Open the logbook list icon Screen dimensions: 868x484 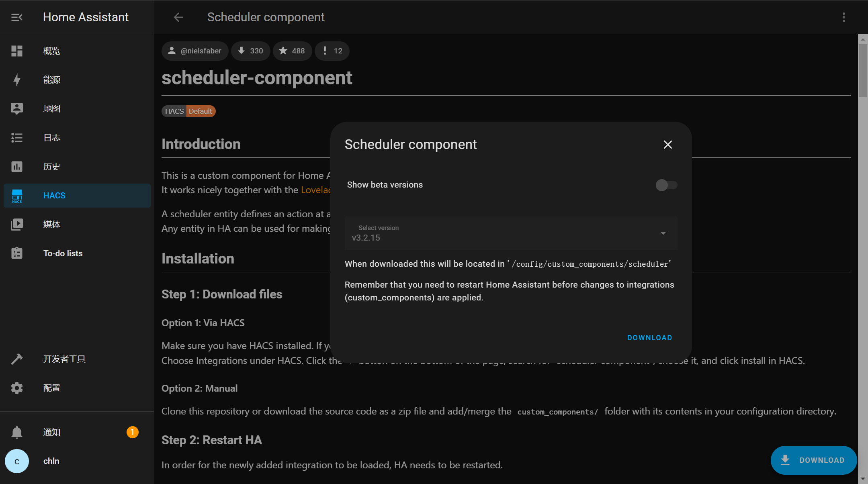pyautogui.click(x=16, y=138)
